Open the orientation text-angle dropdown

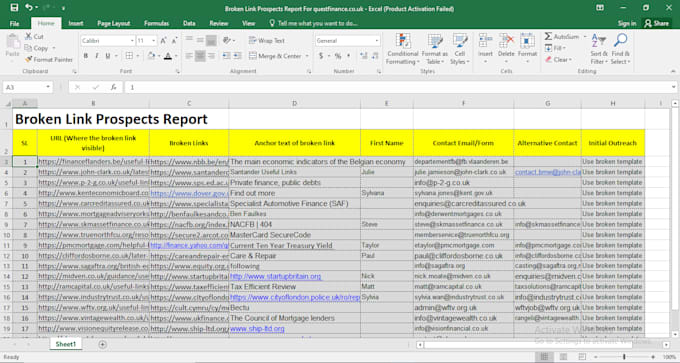229,40
